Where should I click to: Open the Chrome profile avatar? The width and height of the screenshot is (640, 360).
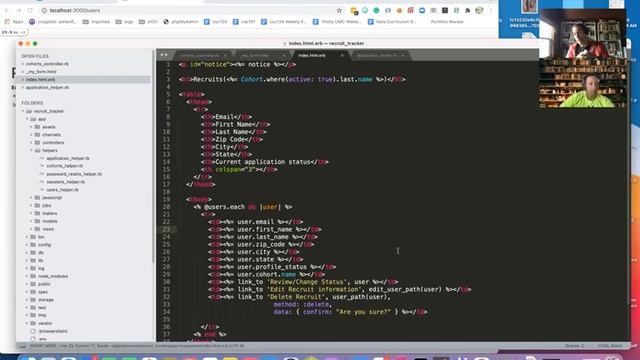click(x=479, y=11)
